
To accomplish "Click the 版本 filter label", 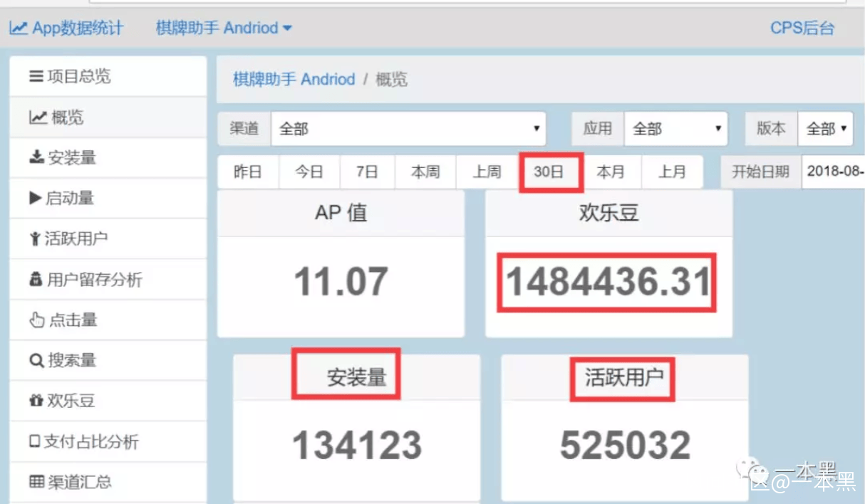I will pyautogui.click(x=772, y=129).
